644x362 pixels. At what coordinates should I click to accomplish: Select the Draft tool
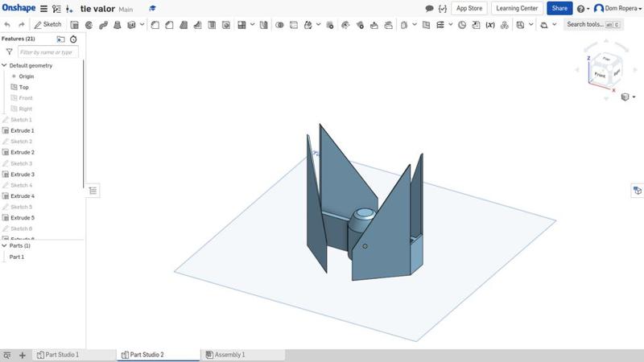pos(184,25)
